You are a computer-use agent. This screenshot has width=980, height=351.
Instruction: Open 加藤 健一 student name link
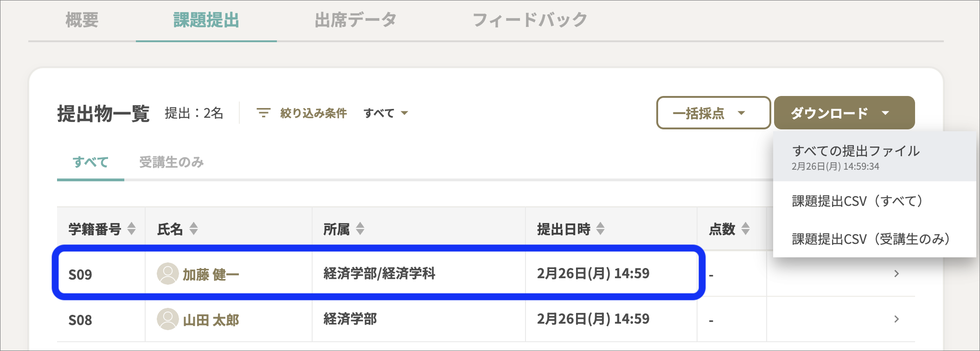click(211, 274)
